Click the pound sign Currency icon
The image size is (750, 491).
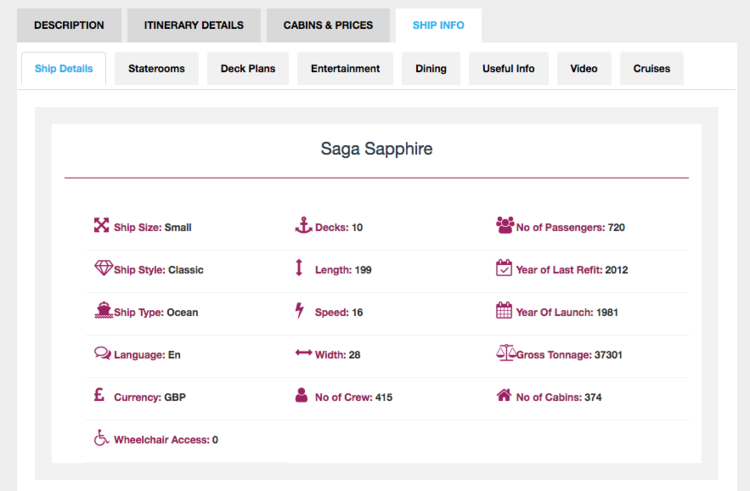[x=99, y=395]
